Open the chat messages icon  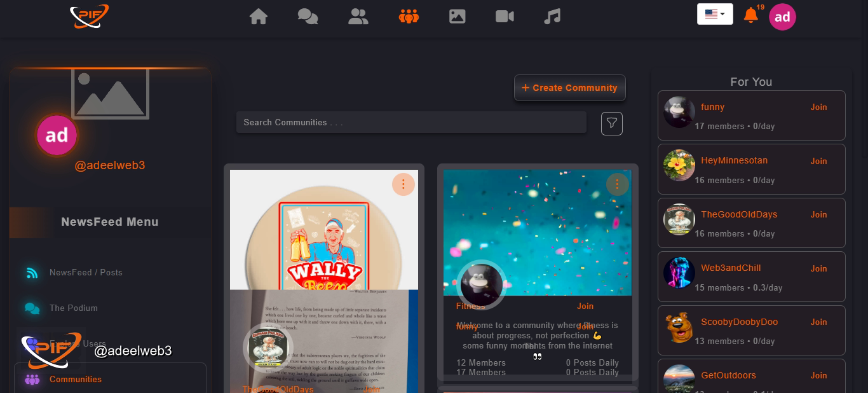tap(308, 17)
